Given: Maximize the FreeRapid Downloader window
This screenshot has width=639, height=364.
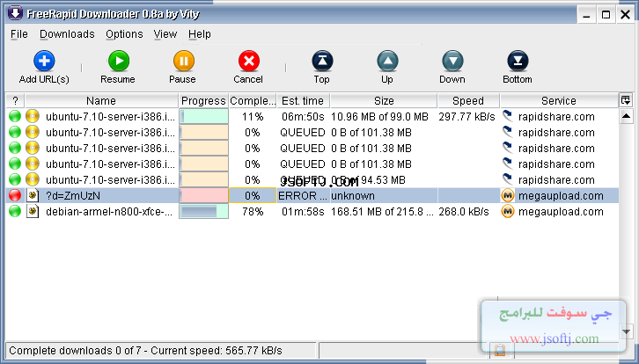Looking at the screenshot, I should coord(606,16).
